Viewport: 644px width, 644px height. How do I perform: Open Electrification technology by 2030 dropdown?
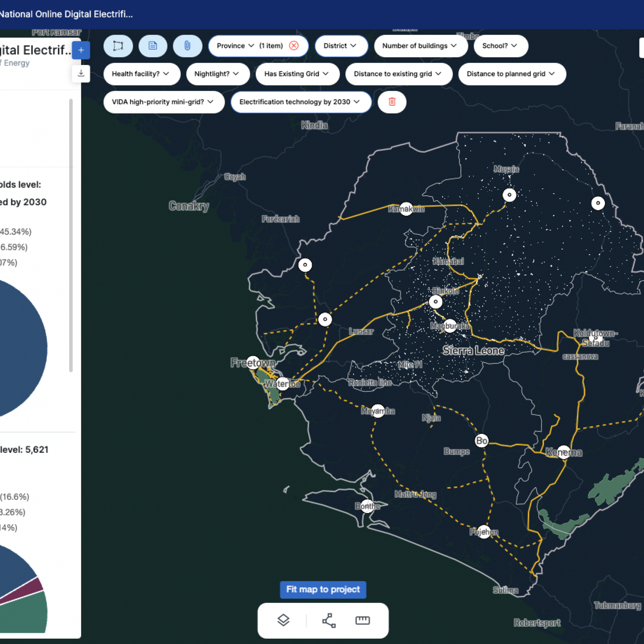coord(300,102)
